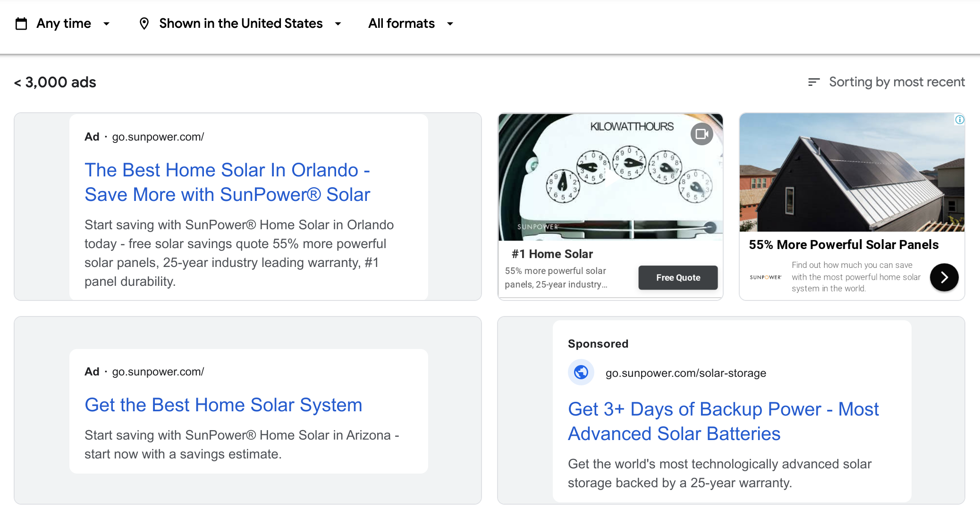Change the Sorting by most recent option
The height and width of the screenshot is (516, 980).
pyautogui.click(x=896, y=82)
